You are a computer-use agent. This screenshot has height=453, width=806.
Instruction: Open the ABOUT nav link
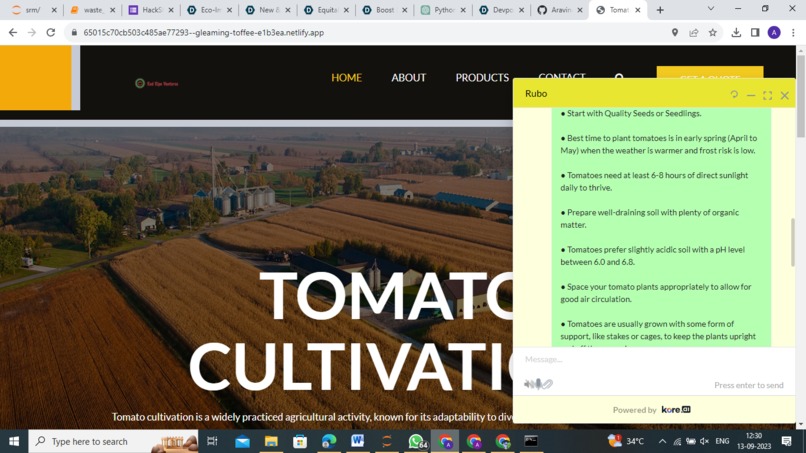click(409, 78)
